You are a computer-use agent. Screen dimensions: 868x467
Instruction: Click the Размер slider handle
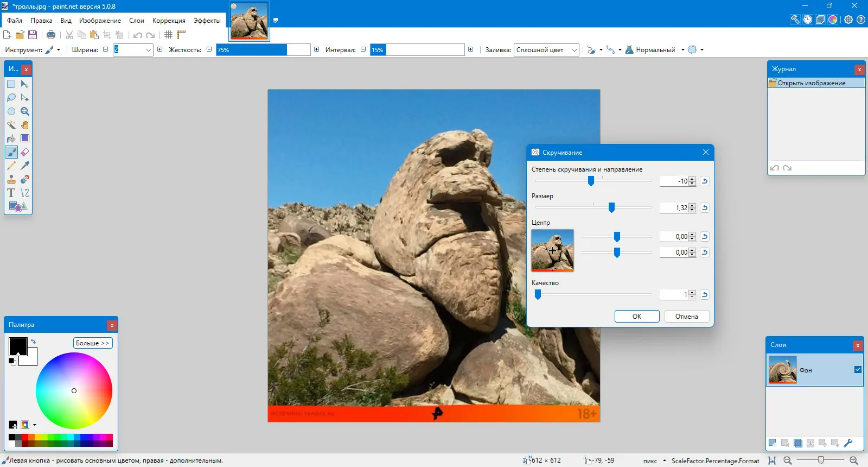pyautogui.click(x=611, y=207)
